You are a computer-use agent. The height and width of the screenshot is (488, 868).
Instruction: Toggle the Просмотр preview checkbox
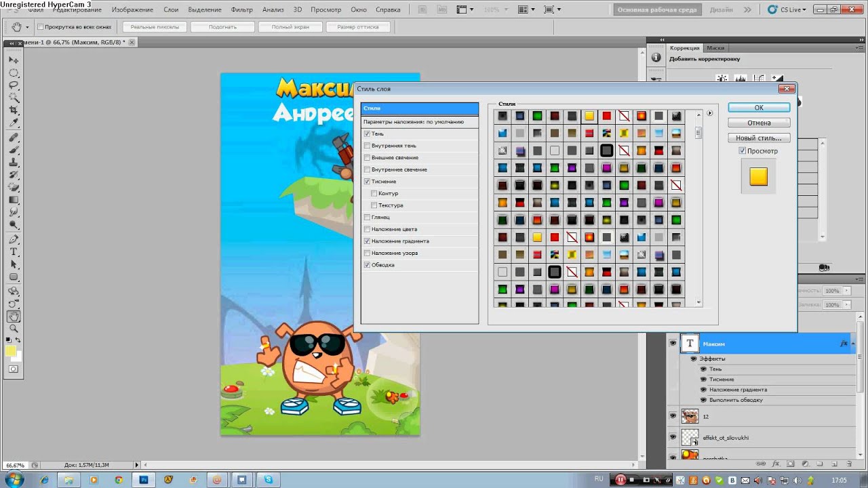(x=742, y=151)
